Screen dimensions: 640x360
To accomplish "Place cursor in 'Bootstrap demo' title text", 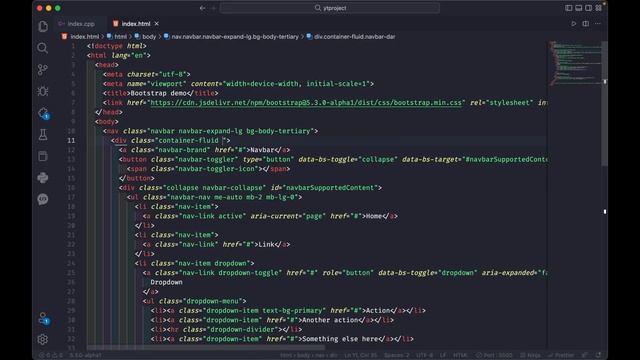I will point(158,93).
